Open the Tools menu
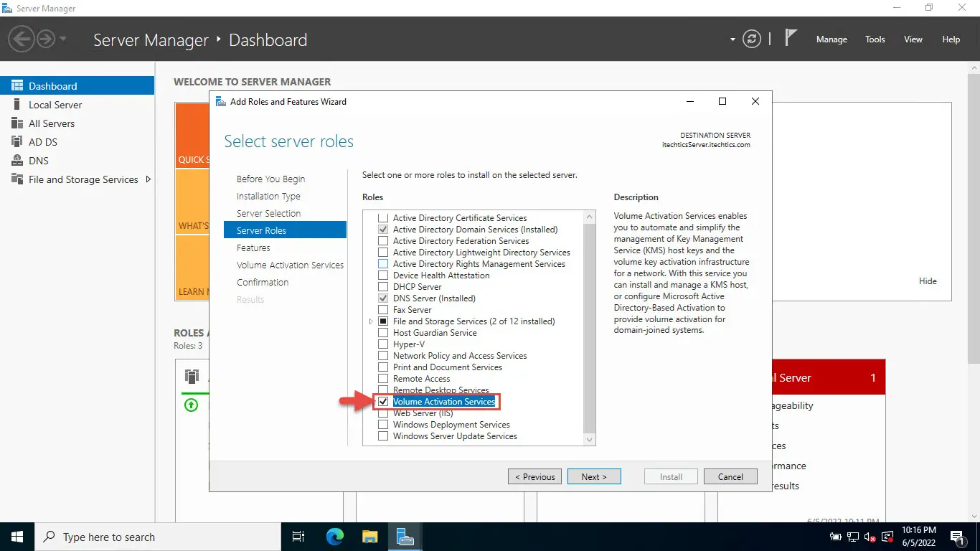 click(x=875, y=39)
